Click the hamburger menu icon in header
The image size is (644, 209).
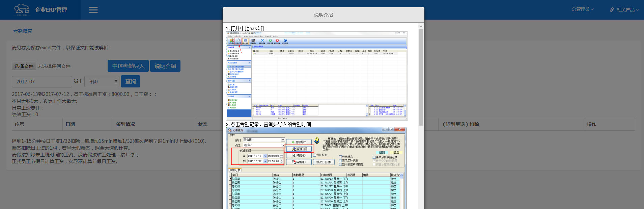pyautogui.click(x=93, y=10)
